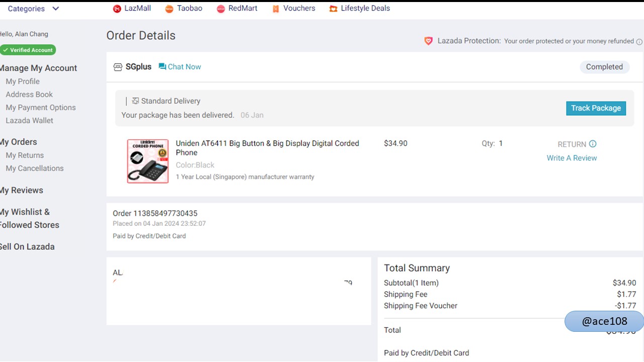
Task: Click the Write A Review link
Action: coord(572,158)
